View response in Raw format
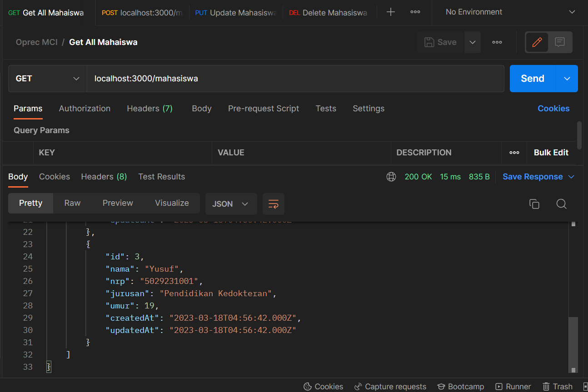 (72, 203)
